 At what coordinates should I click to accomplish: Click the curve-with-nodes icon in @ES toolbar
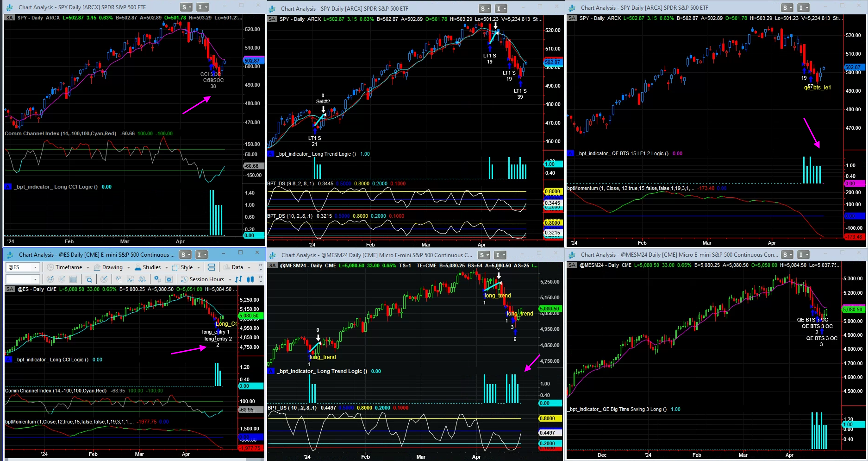(142, 279)
